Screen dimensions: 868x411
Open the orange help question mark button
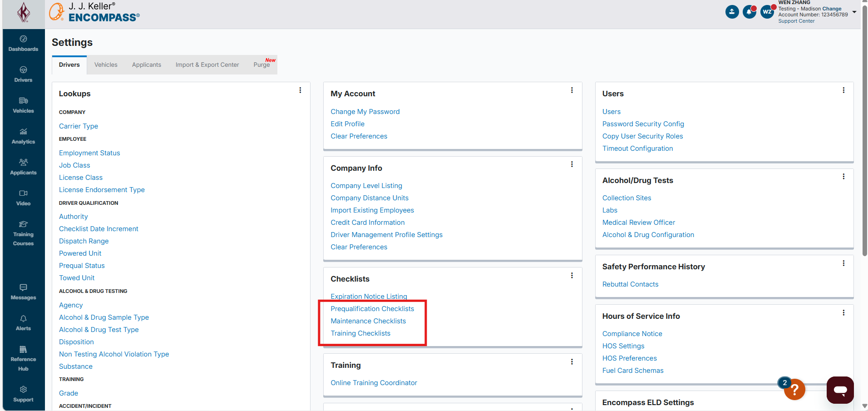coord(794,390)
